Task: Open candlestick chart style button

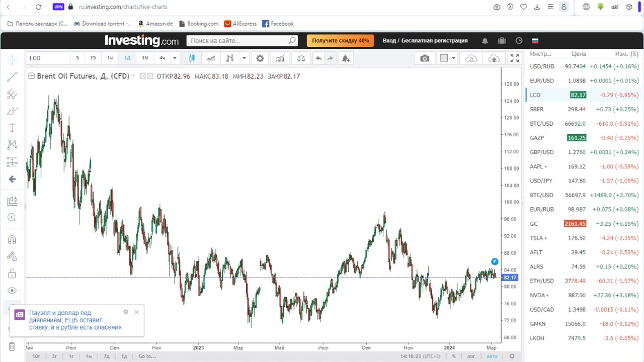Action: click(x=192, y=58)
